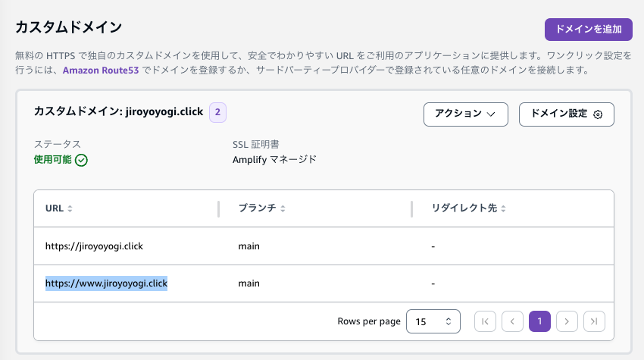The image size is (644, 360).
Task: Select page 1 in pagination
Action: pos(539,321)
